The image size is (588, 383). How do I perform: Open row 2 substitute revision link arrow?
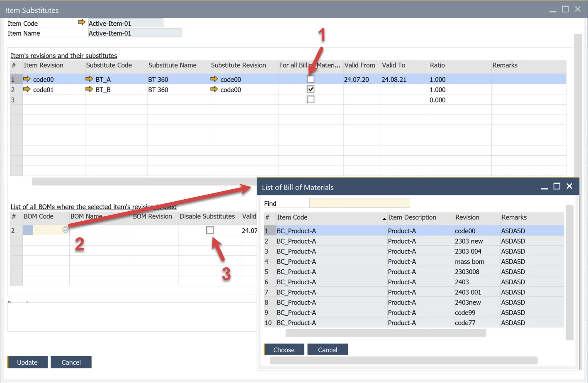pos(214,89)
